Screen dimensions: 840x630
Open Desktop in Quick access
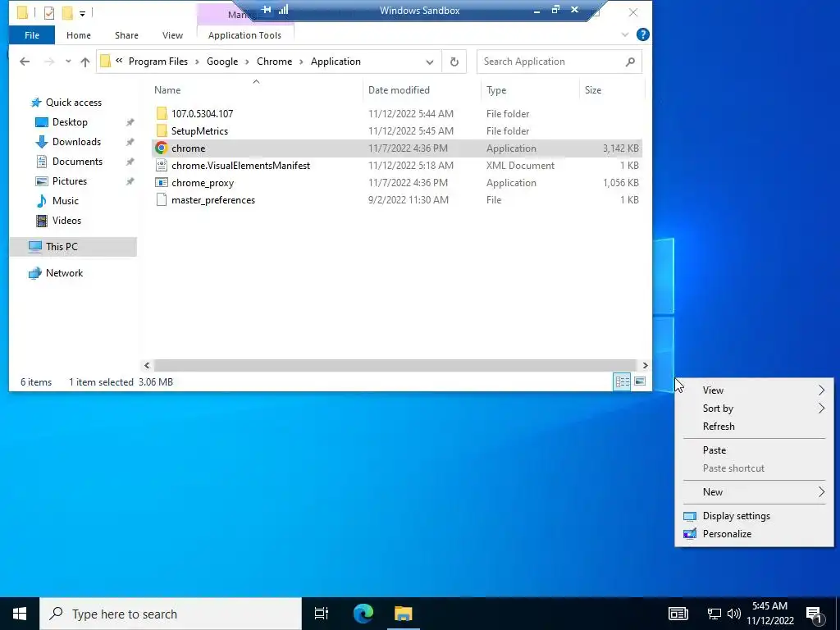click(x=70, y=122)
